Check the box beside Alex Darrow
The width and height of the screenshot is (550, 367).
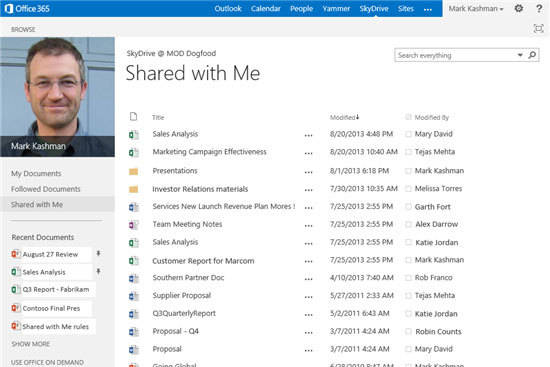click(408, 224)
